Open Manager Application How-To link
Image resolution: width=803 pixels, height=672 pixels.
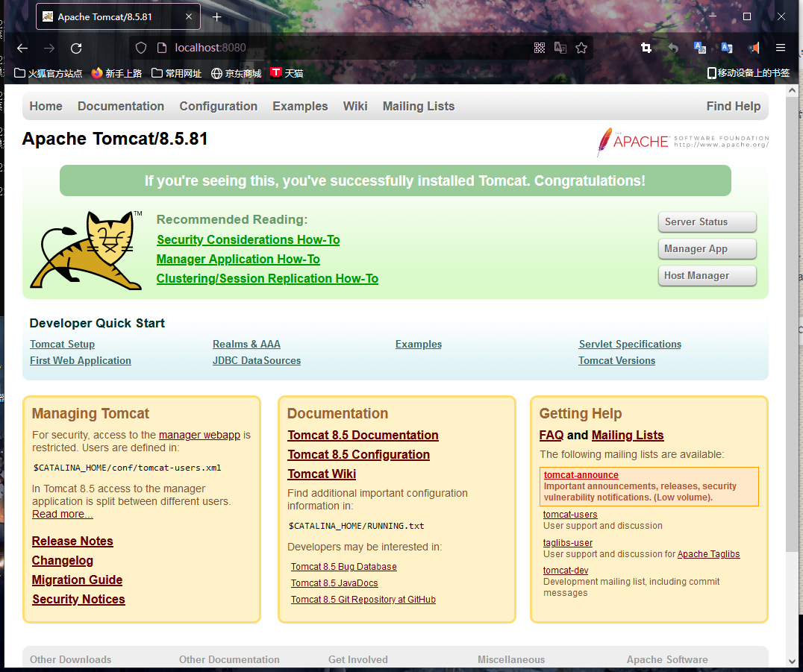point(238,259)
